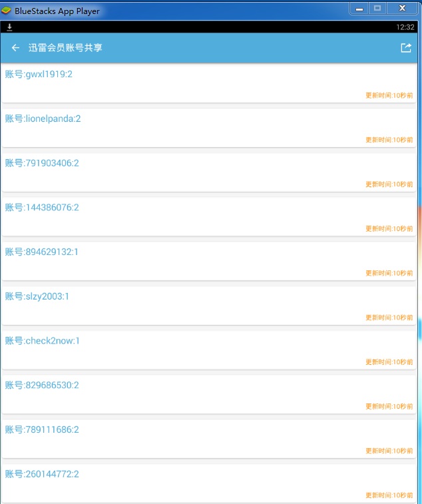Open account entry 894629132:1
The height and width of the screenshot is (504, 422).
pos(209,261)
